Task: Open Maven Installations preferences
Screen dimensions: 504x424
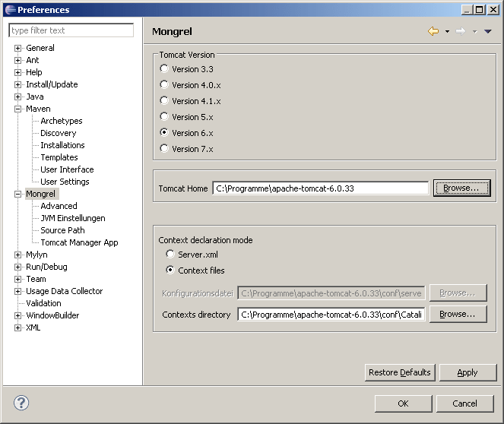Action: click(x=62, y=145)
